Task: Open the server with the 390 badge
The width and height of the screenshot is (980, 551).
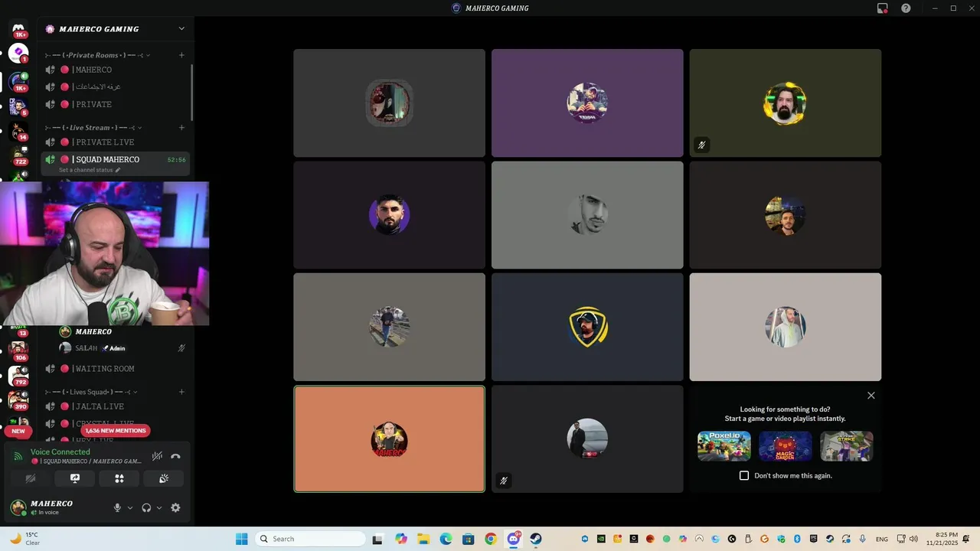Action: point(18,400)
